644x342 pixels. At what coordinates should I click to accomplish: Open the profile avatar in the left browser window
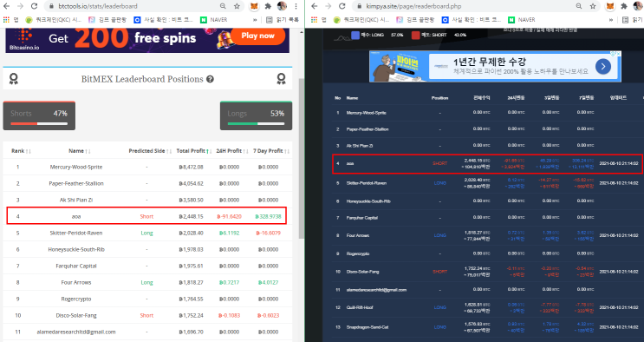click(283, 6)
